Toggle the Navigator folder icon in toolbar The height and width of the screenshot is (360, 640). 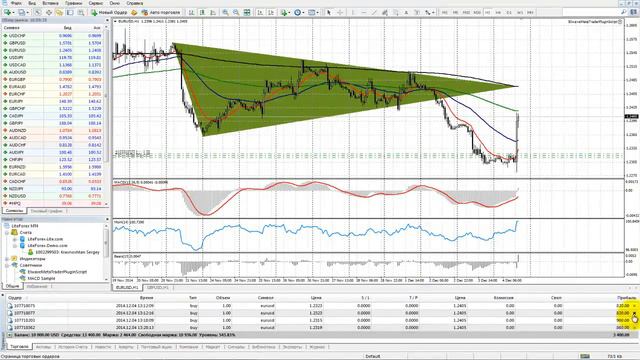click(59, 13)
